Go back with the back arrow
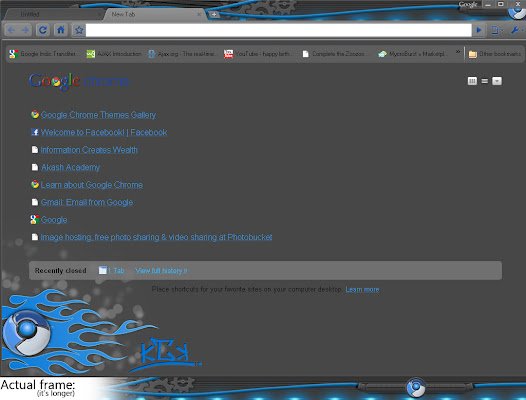The height and width of the screenshot is (400, 526). 11,30
